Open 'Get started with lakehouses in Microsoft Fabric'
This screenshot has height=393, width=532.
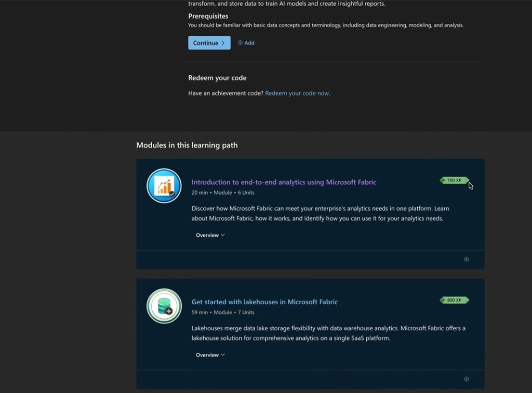[x=264, y=302]
